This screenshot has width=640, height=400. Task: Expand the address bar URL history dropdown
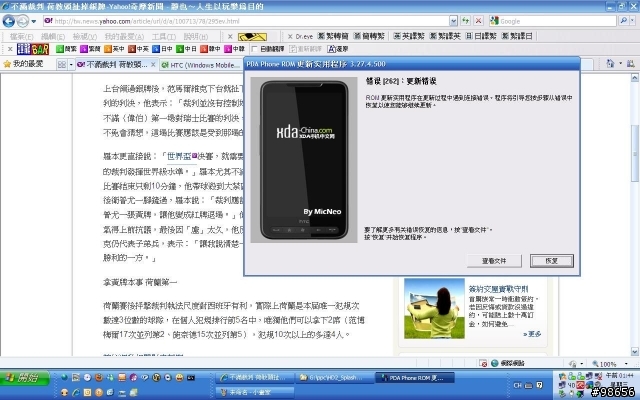pyautogui.click(x=453, y=21)
